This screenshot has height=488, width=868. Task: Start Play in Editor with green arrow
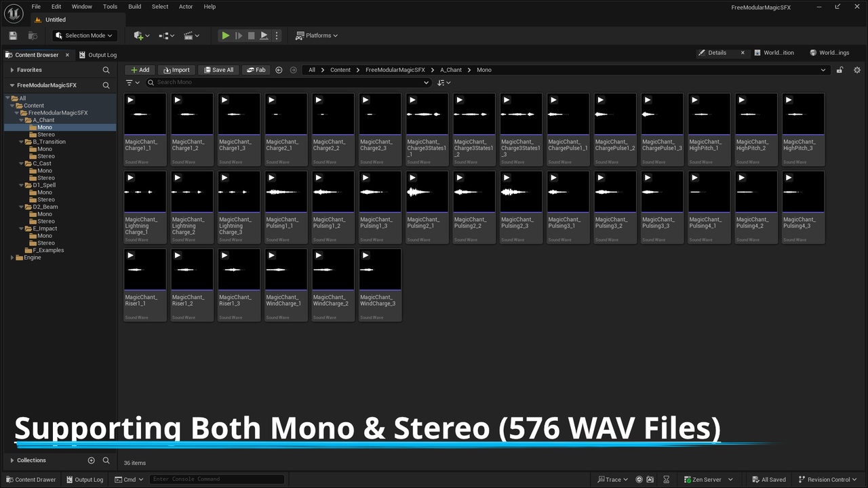pyautogui.click(x=226, y=35)
